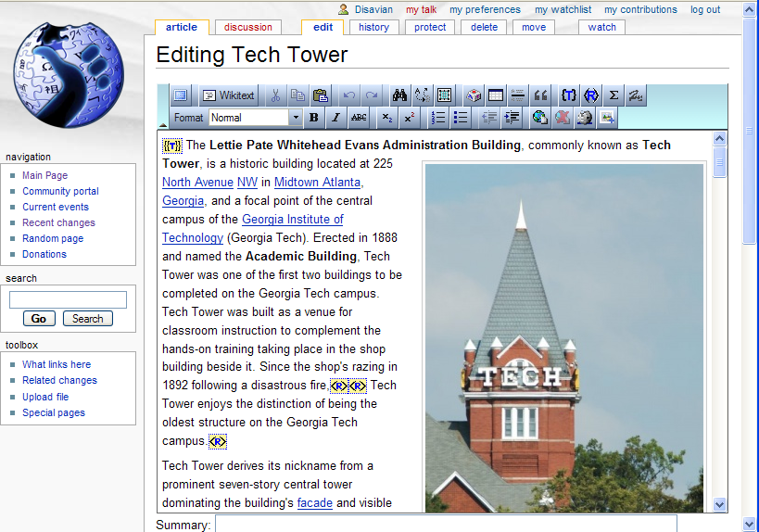Click the reference marker after 'campus.'
Viewport: 759px width, 532px height.
[x=218, y=441]
